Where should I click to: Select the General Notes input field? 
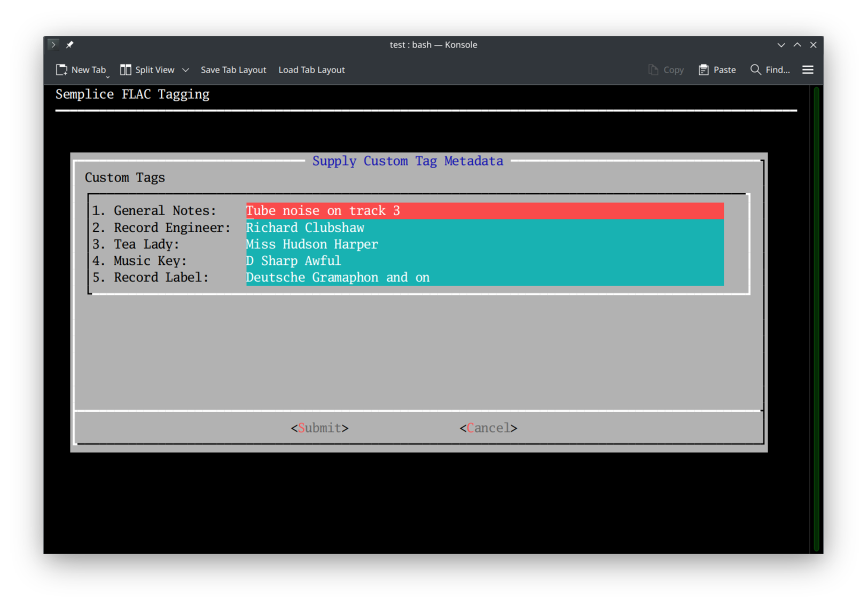point(484,210)
